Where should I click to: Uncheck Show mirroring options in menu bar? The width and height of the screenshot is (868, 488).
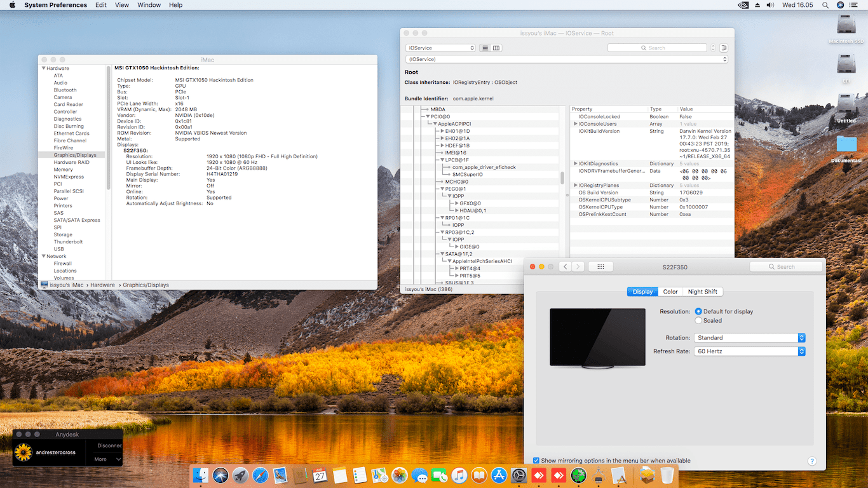click(x=536, y=461)
